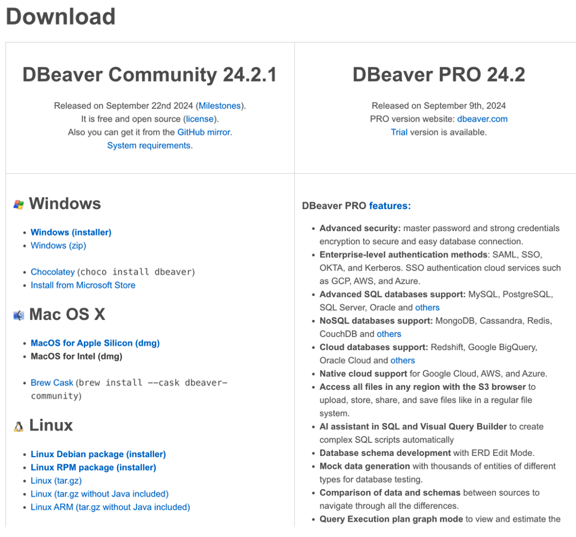
Task: Open the Milestones link
Action: 220,106
